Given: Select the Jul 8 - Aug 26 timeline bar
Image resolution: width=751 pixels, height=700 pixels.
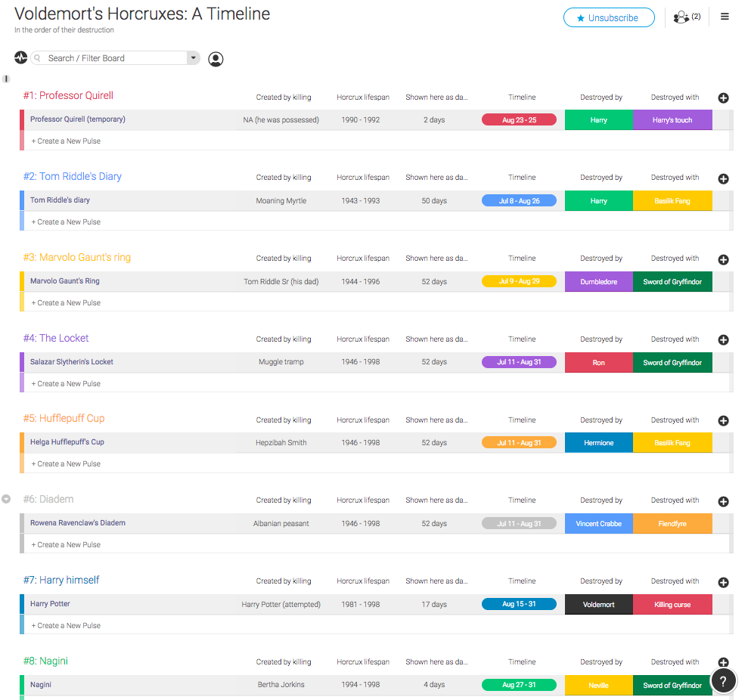Looking at the screenshot, I should 519,201.
